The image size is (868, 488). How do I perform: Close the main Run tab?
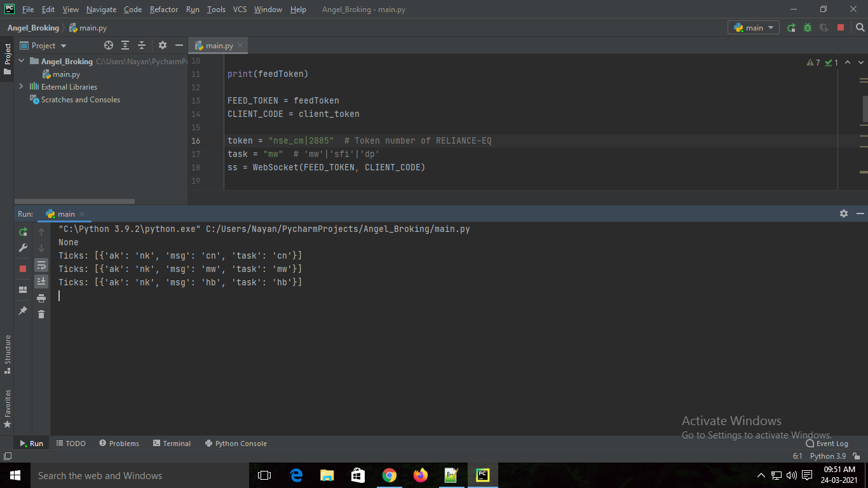tap(82, 214)
